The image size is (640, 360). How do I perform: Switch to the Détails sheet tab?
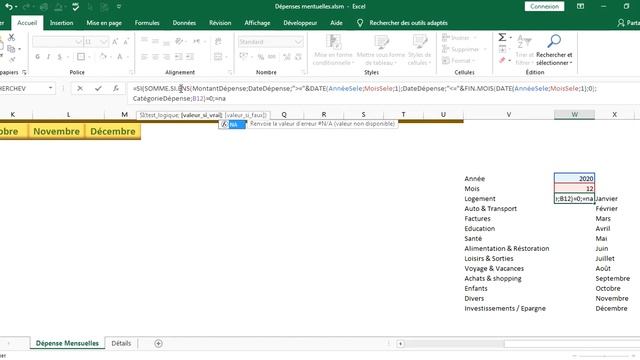(x=121, y=344)
